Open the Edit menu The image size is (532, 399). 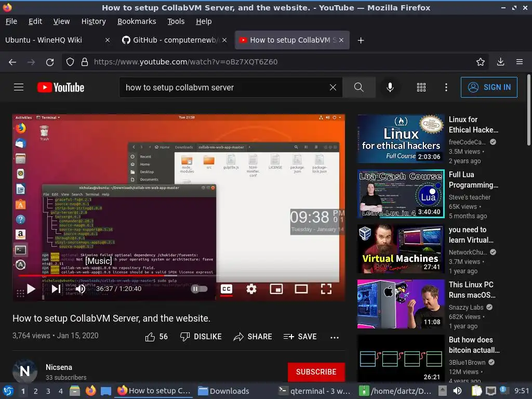tap(35, 21)
